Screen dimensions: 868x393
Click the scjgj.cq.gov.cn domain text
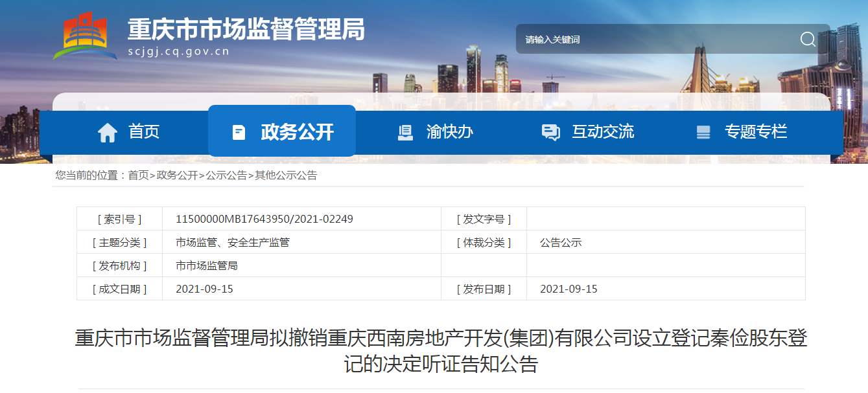[178, 52]
